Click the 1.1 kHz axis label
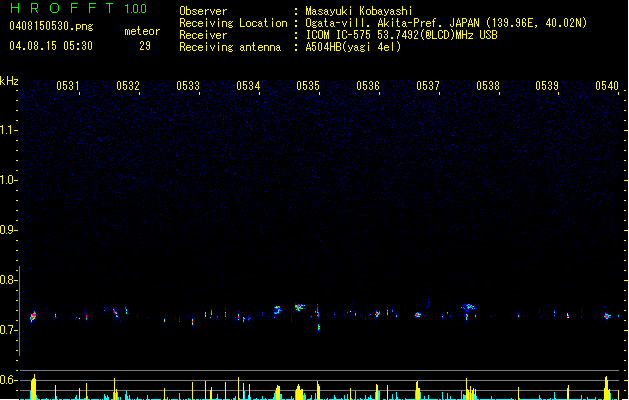 click(8, 130)
